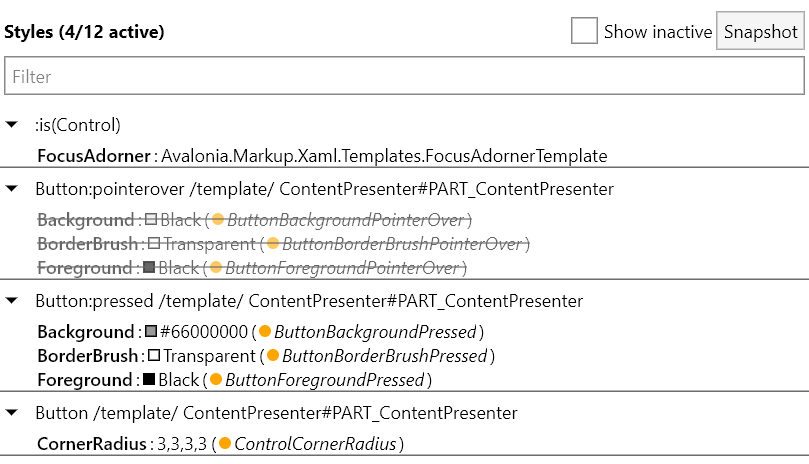This screenshot has width=809, height=464.
Task: Click orange resource dot beside ButtonBackgroundPressed
Action: point(265,332)
